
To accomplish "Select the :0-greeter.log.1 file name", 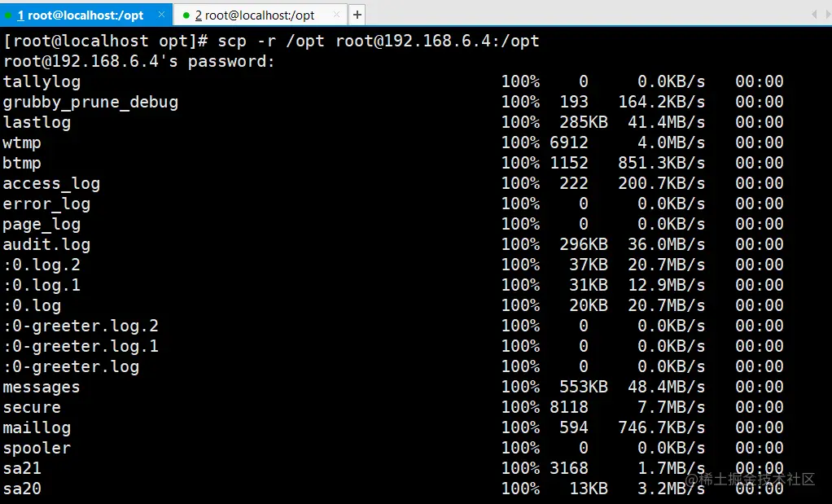I will click(x=81, y=346).
